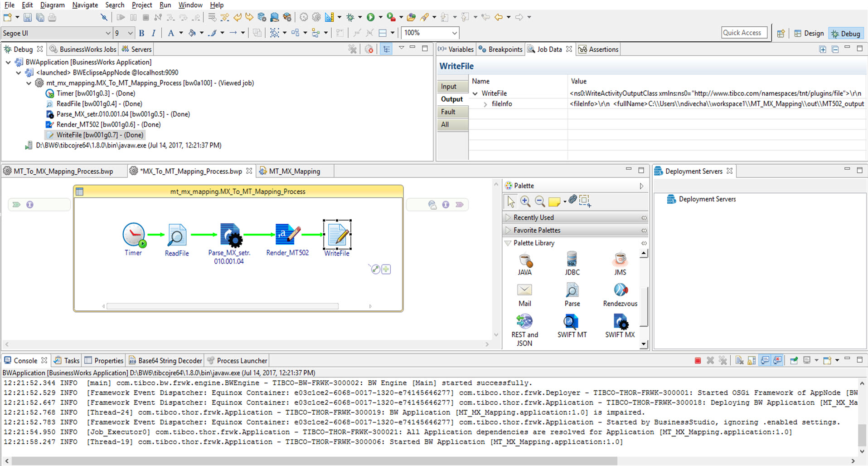Click the Timer activity in the process diagram
This screenshot has height=466, width=868.
[x=134, y=235]
